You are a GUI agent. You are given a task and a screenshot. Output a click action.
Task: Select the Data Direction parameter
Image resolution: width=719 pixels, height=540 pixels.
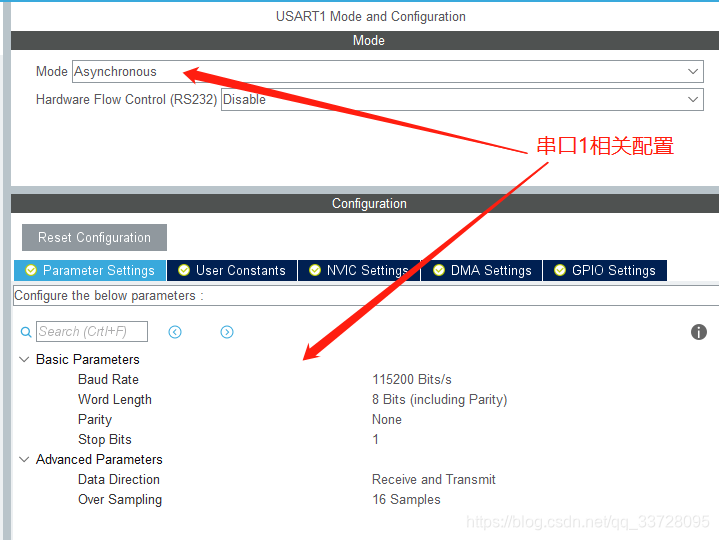(x=119, y=479)
